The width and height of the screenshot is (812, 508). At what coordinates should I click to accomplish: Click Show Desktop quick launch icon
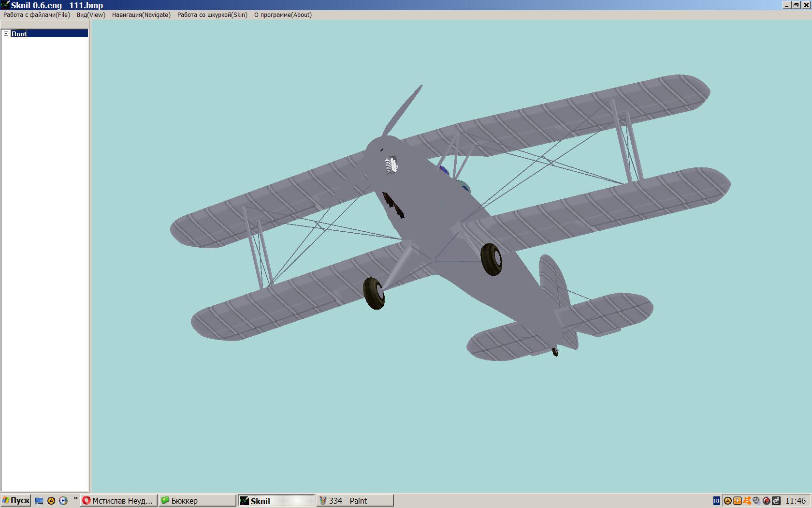(x=40, y=501)
